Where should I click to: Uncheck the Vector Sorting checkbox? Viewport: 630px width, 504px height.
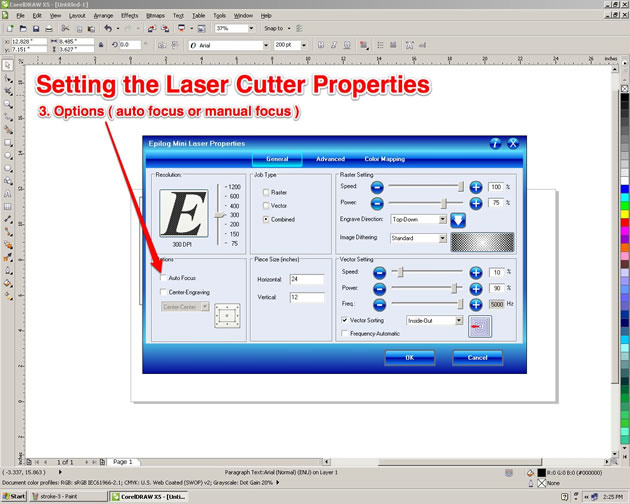(344, 320)
